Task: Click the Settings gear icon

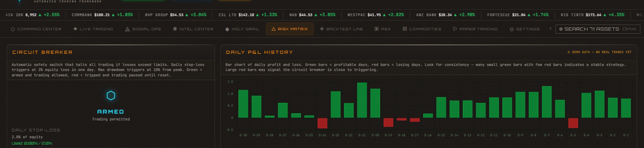Action: tap(512, 30)
